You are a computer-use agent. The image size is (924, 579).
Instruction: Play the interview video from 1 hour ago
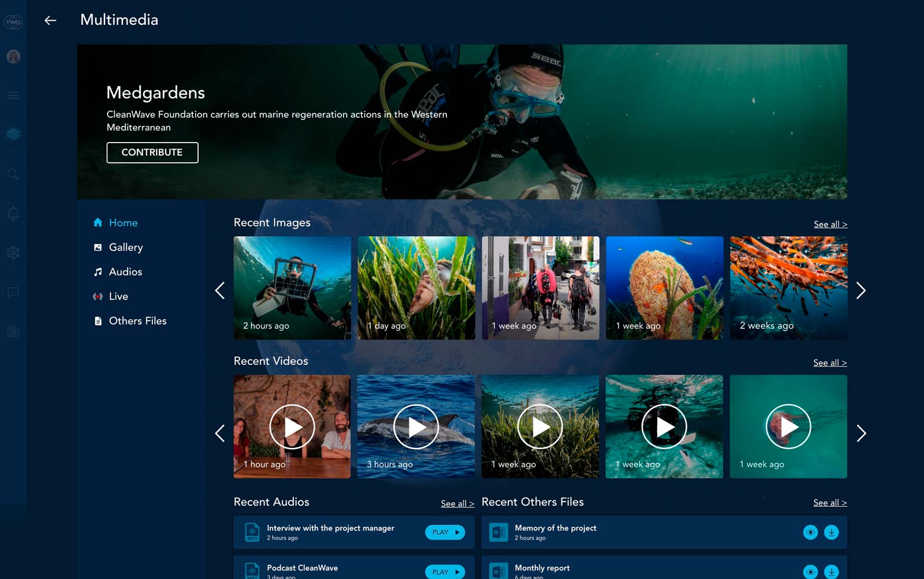292,427
